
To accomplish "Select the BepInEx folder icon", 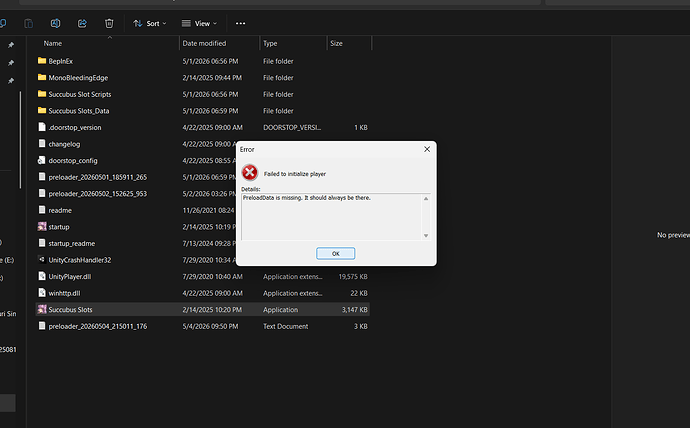I will click(42, 61).
